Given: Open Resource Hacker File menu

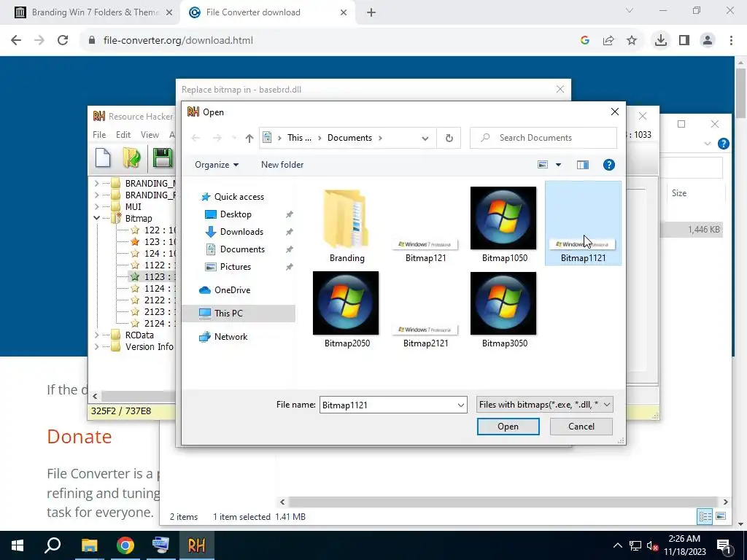Looking at the screenshot, I should pyautogui.click(x=99, y=135).
